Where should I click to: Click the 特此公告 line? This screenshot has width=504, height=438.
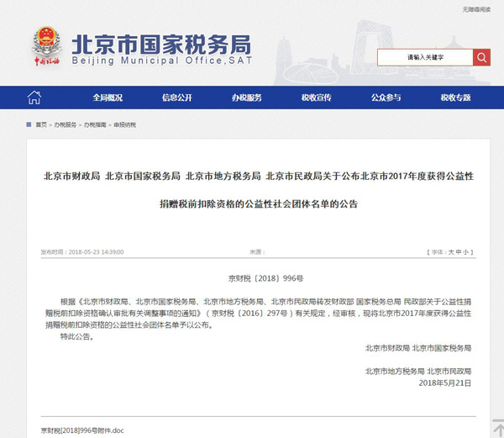[77, 337]
